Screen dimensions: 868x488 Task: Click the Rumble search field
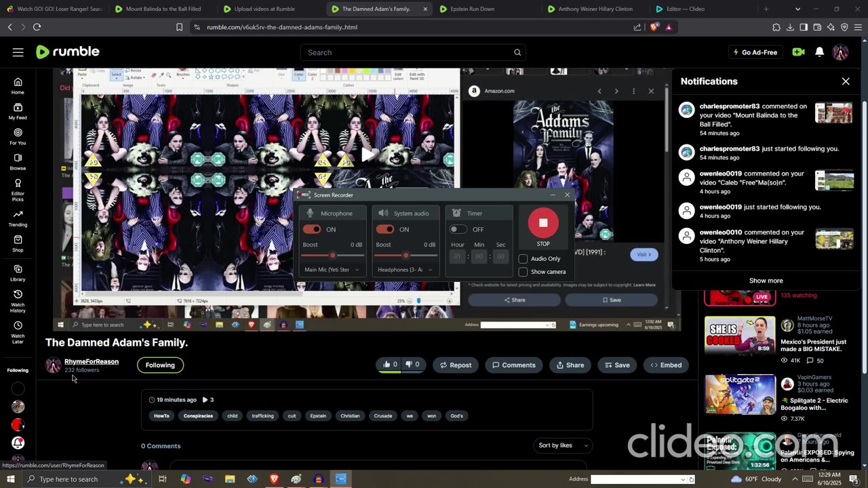(412, 52)
